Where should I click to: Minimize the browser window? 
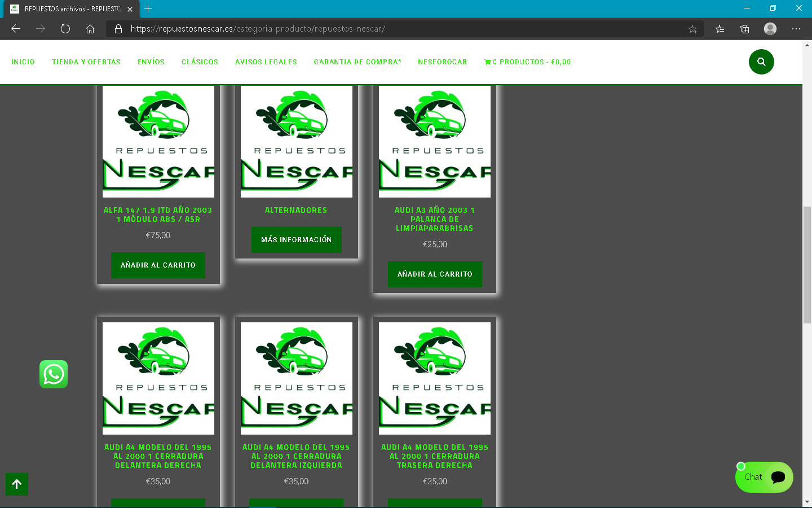[747, 8]
